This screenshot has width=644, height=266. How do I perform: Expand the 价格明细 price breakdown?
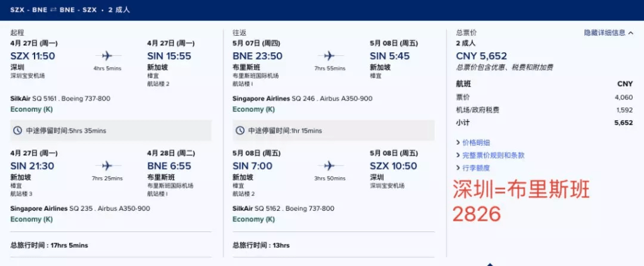476,143
